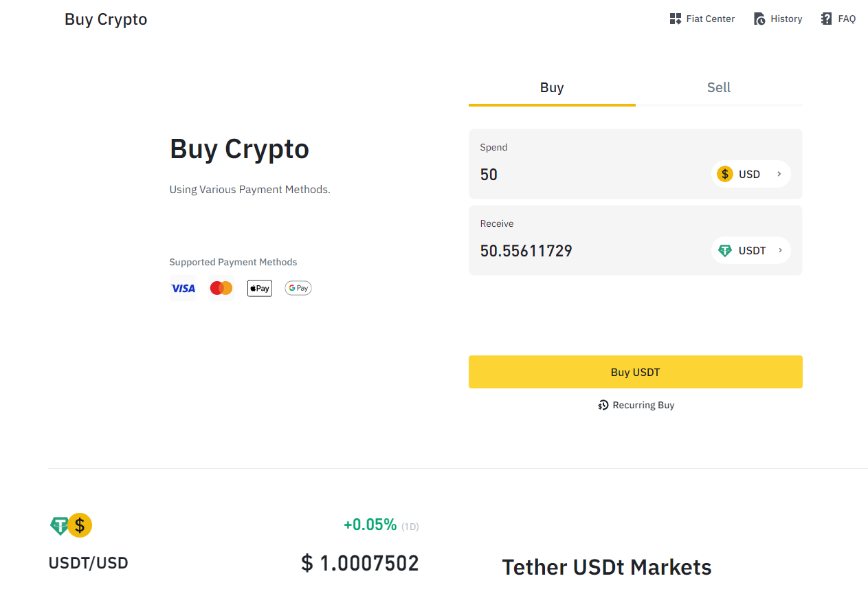Image resolution: width=868 pixels, height=596 pixels.
Task: Click the Fiat Center grid icon
Action: click(676, 19)
